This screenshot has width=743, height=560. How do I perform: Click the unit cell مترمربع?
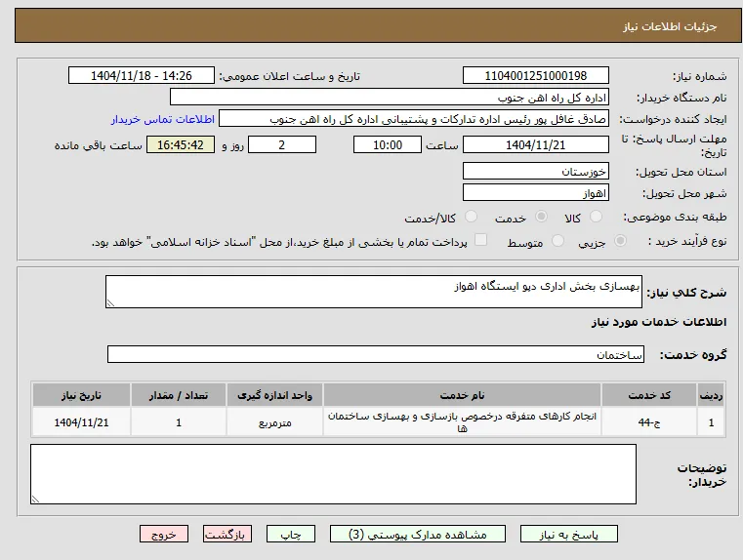[x=274, y=422]
